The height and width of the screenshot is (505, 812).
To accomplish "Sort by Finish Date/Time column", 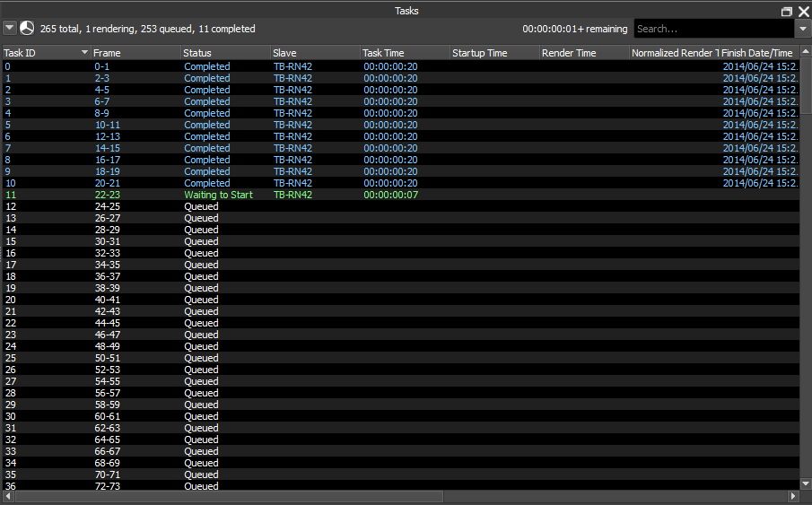I will click(x=758, y=53).
